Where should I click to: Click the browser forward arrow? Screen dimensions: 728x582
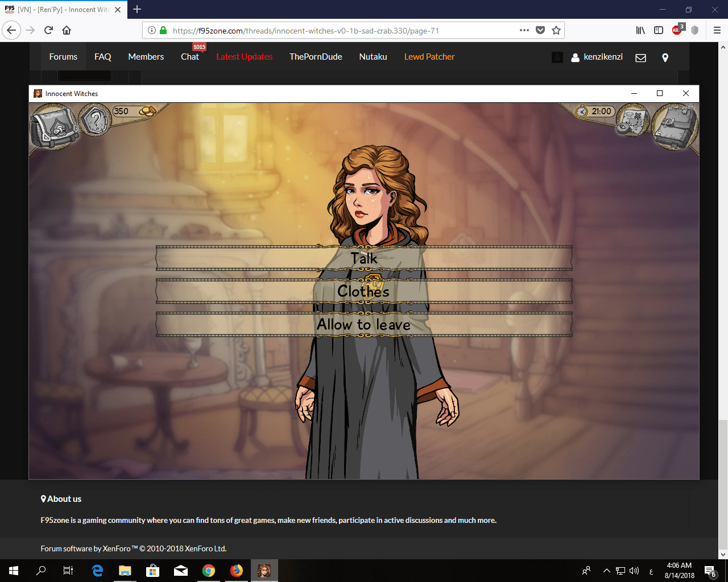point(30,30)
